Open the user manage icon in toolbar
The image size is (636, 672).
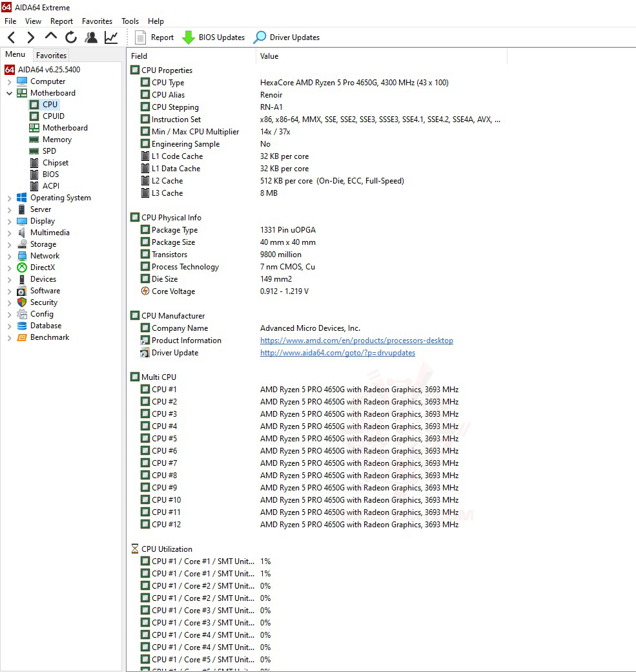click(x=91, y=37)
